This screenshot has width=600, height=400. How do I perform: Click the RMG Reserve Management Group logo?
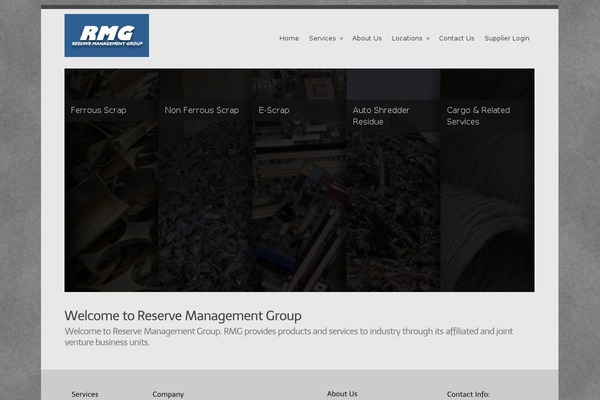[x=107, y=36]
